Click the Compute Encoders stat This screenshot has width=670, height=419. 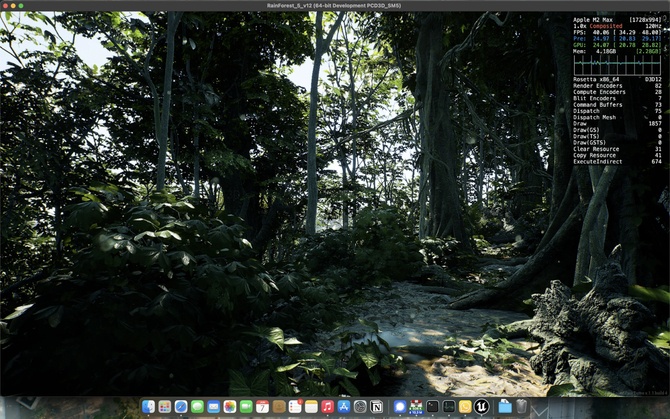[617, 92]
